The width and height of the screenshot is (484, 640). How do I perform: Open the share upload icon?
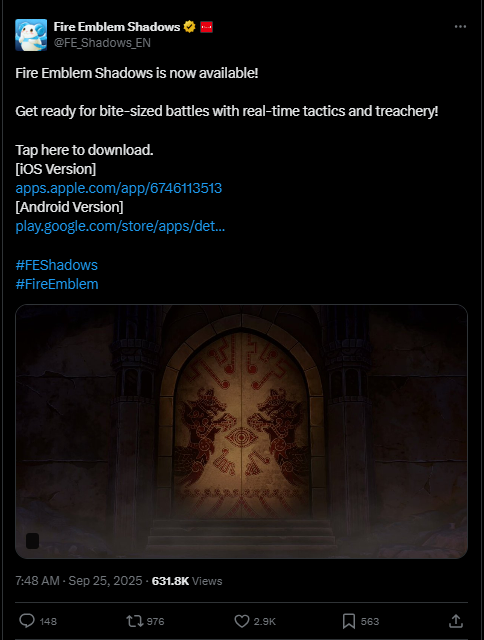click(455, 621)
